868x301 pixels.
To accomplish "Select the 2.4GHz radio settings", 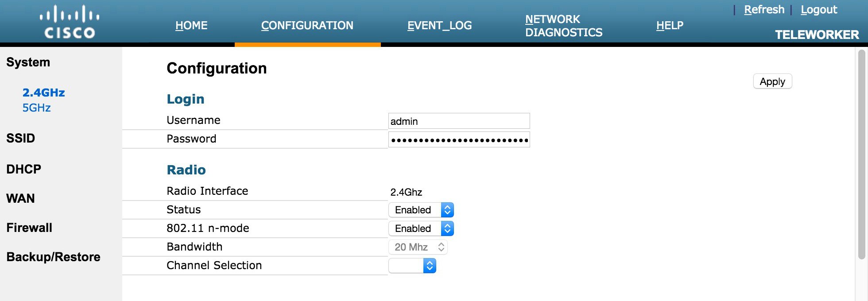I will click(x=43, y=93).
